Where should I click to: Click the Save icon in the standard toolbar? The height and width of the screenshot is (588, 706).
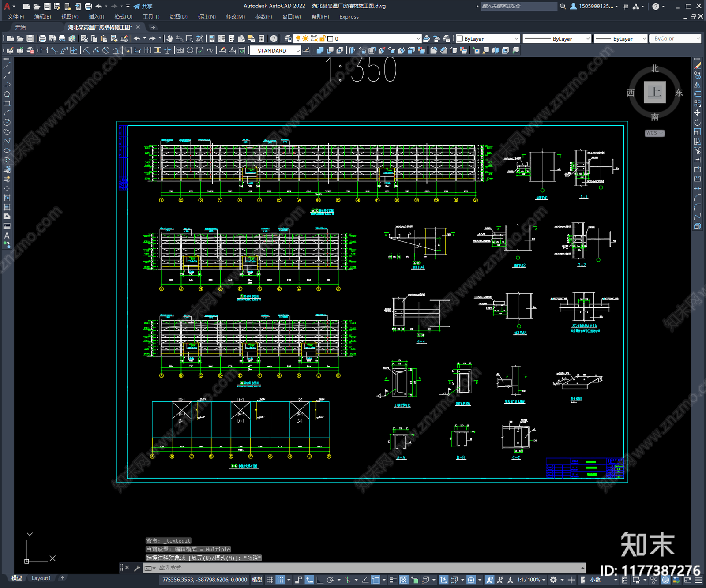[30, 39]
